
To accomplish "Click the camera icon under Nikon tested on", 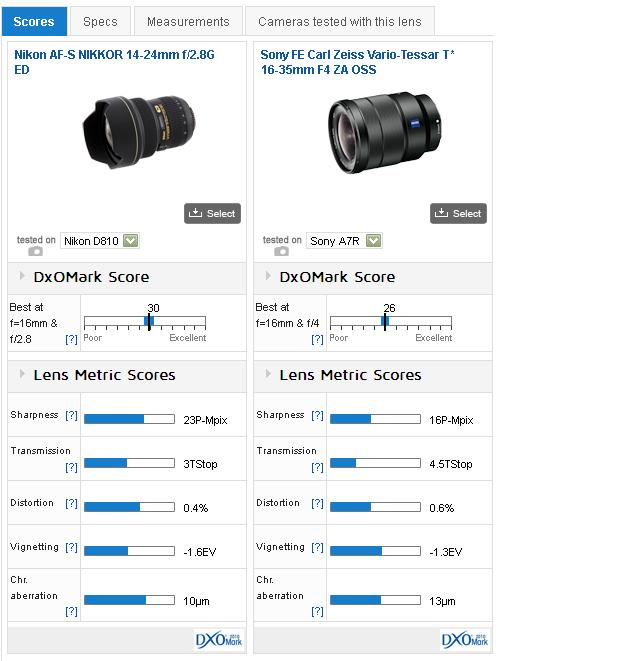I will click(x=35, y=251).
